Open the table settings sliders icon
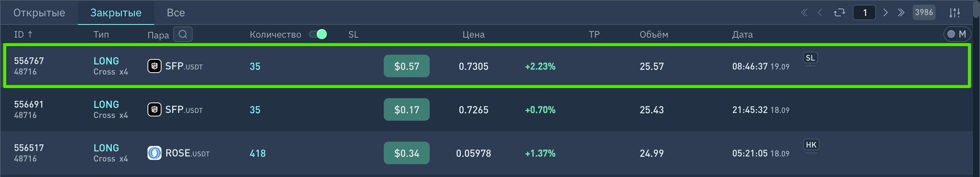980x177 pixels. click(954, 13)
